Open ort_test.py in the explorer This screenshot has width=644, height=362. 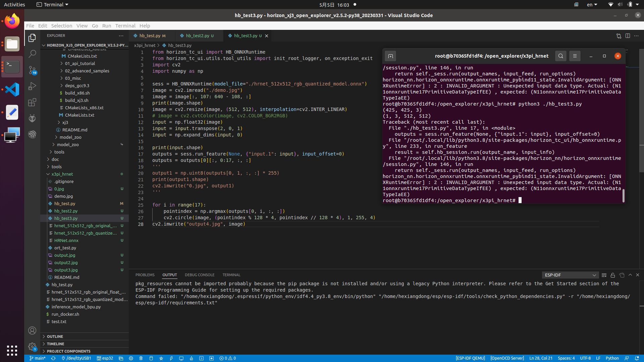click(65, 248)
